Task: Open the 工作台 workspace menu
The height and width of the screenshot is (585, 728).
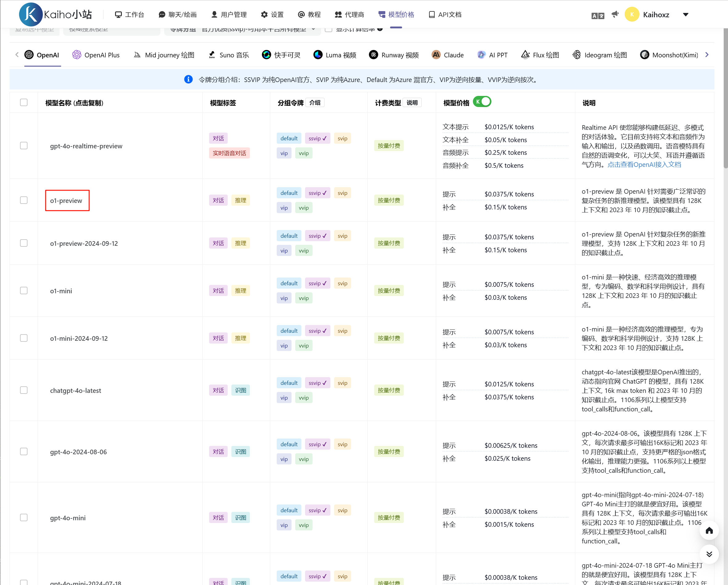Action: (129, 14)
